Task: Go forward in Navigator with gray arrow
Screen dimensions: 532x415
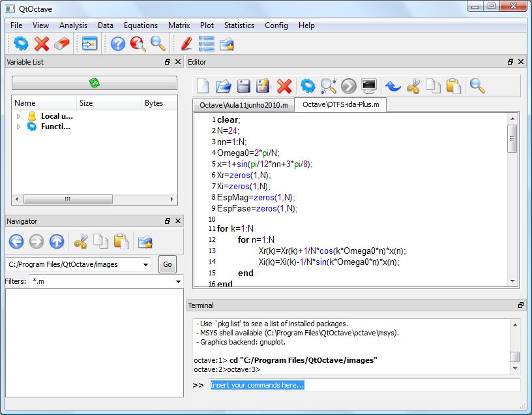Action: click(x=37, y=241)
